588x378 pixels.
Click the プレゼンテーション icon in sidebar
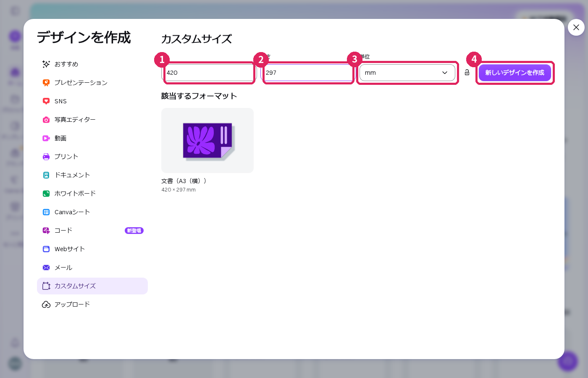pos(46,83)
